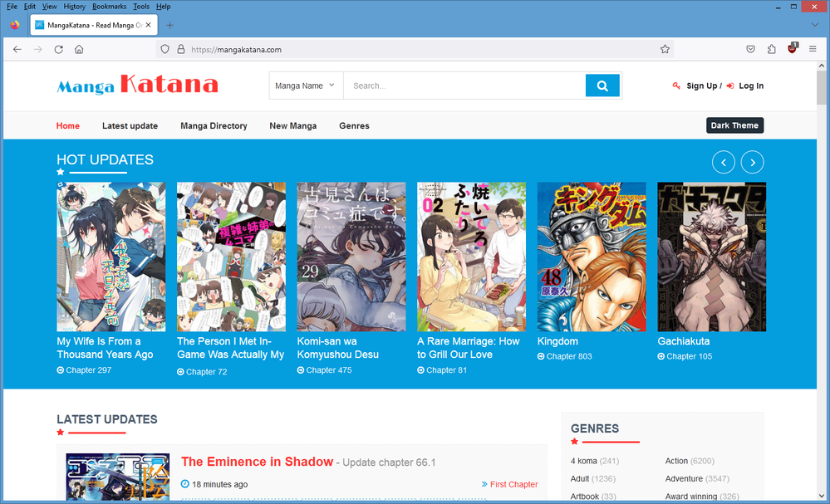Screen dimensions: 830x504
Task: Open the Latest update page
Action: (130, 126)
